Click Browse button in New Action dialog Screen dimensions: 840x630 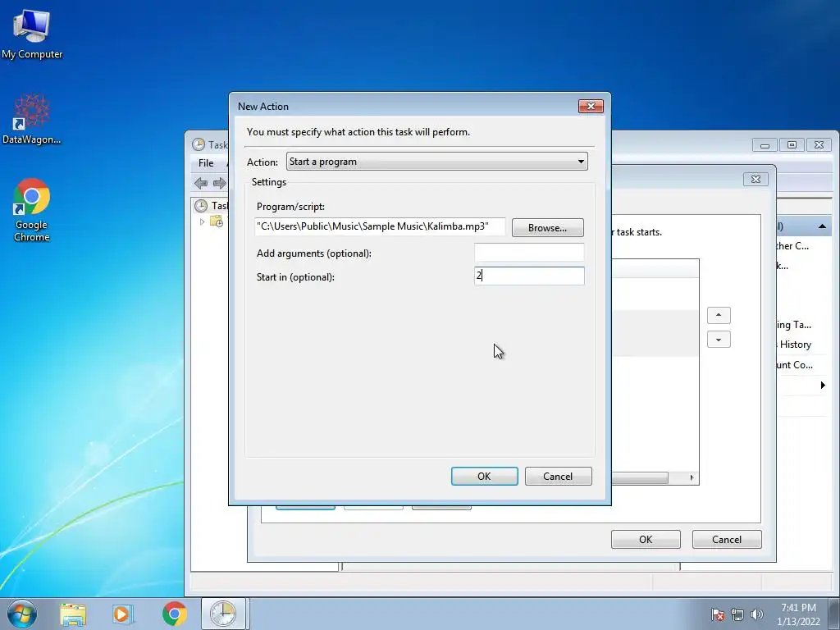coord(547,228)
